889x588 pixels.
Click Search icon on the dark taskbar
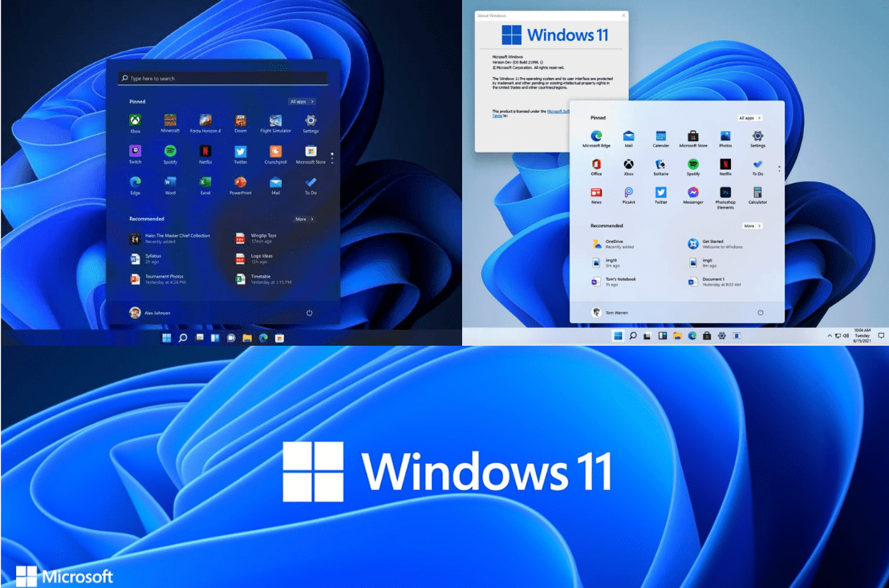tap(183, 338)
